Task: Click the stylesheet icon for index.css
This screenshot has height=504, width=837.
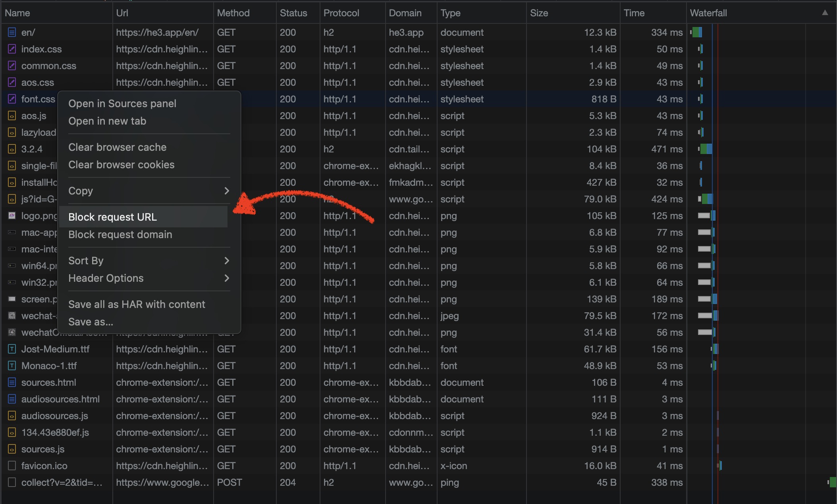Action: coord(12,49)
